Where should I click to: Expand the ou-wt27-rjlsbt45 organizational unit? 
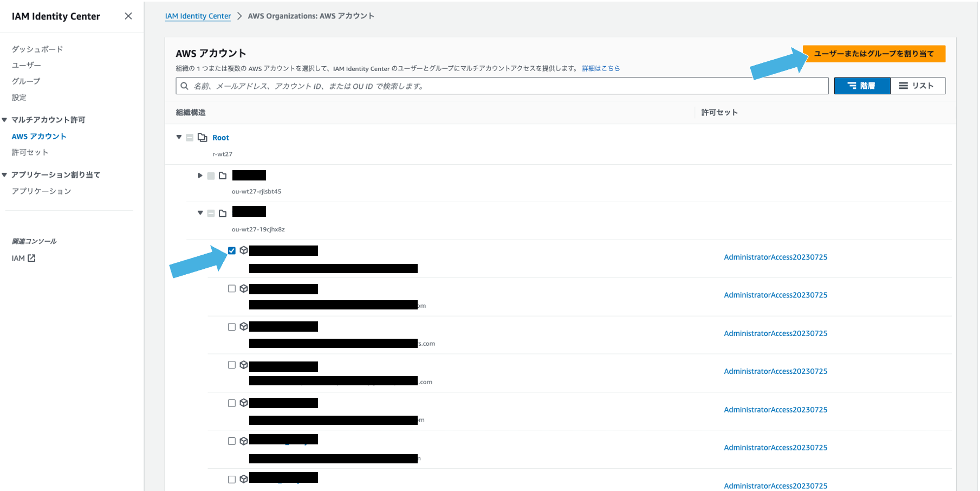pyautogui.click(x=200, y=176)
